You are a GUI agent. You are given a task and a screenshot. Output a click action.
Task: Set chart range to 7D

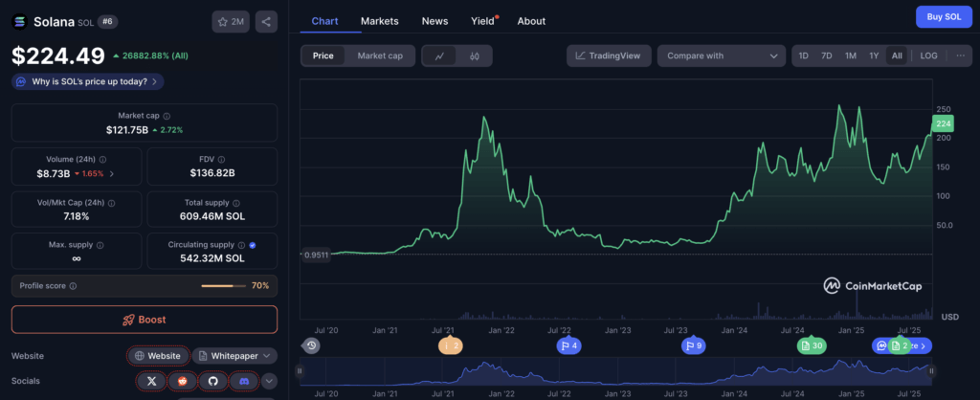click(x=826, y=56)
